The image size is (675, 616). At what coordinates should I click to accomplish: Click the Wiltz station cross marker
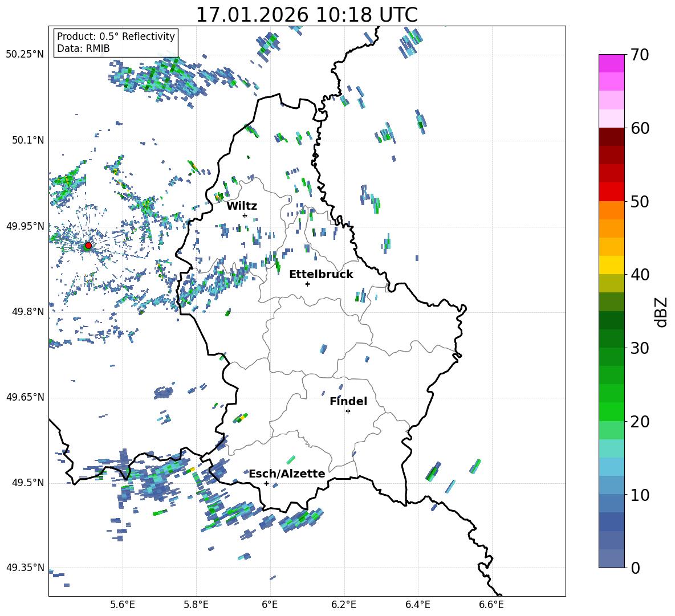[245, 215]
